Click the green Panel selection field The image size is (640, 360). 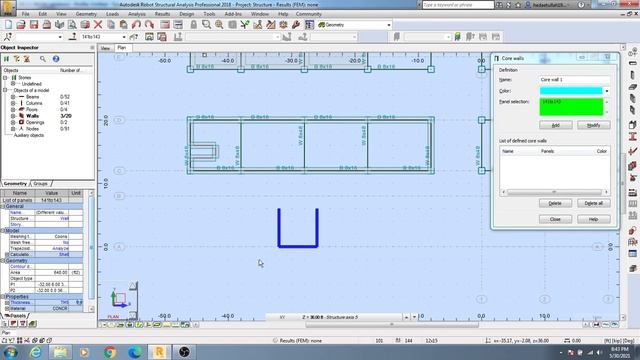571,107
